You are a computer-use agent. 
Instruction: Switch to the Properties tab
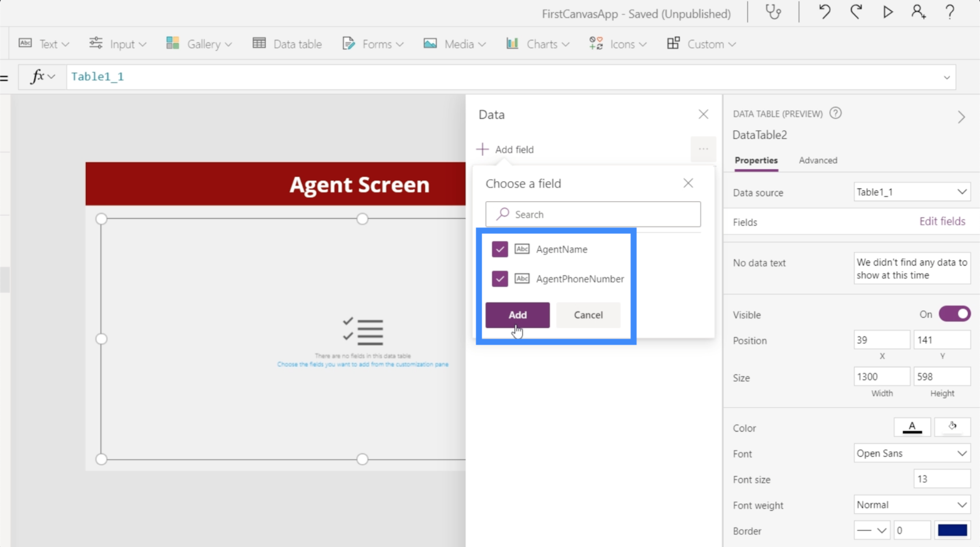coord(756,160)
